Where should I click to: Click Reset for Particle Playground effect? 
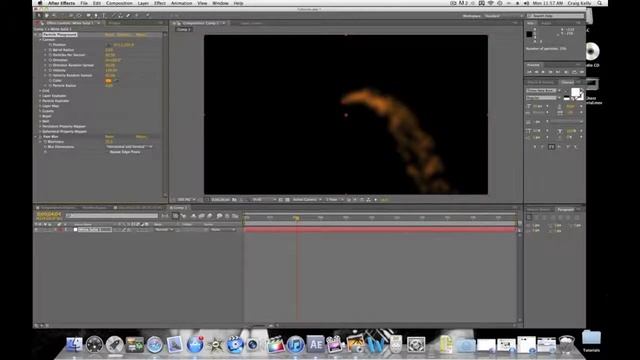109,35
